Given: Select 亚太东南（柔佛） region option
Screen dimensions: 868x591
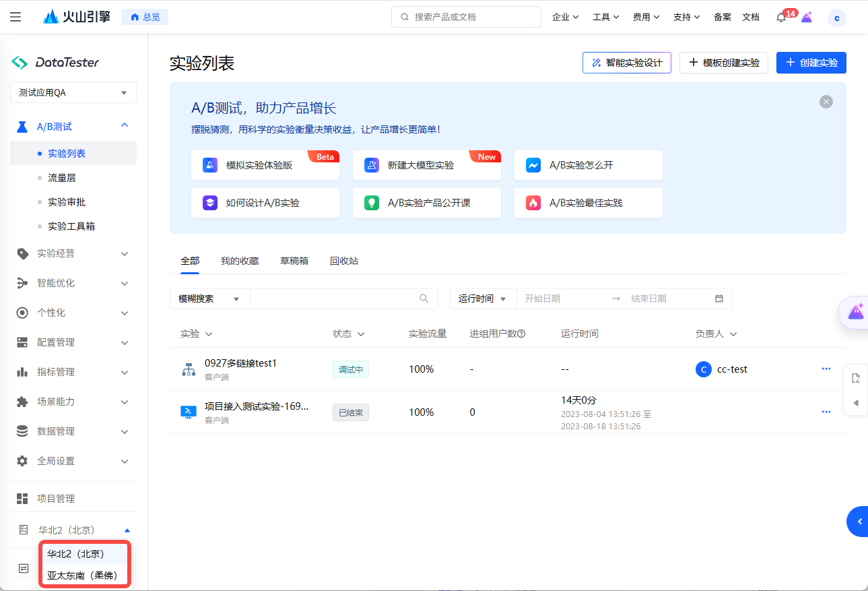Looking at the screenshot, I should pos(82,576).
